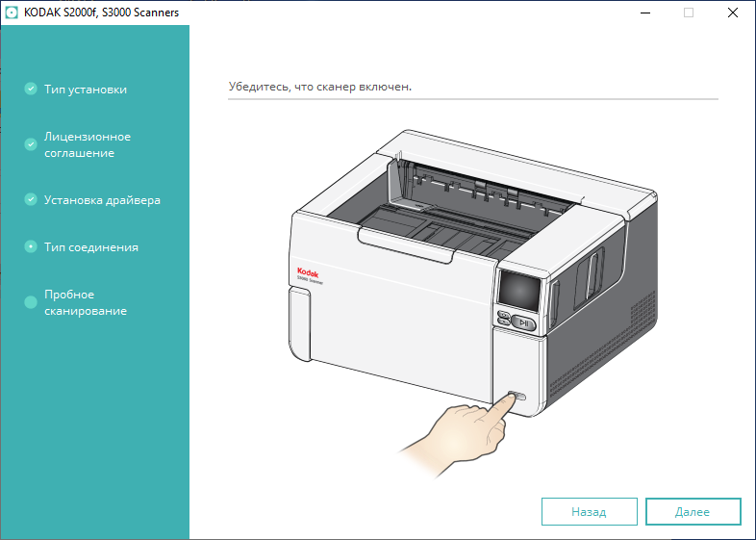Go back with the Назад button
756x540 pixels.
[590, 511]
